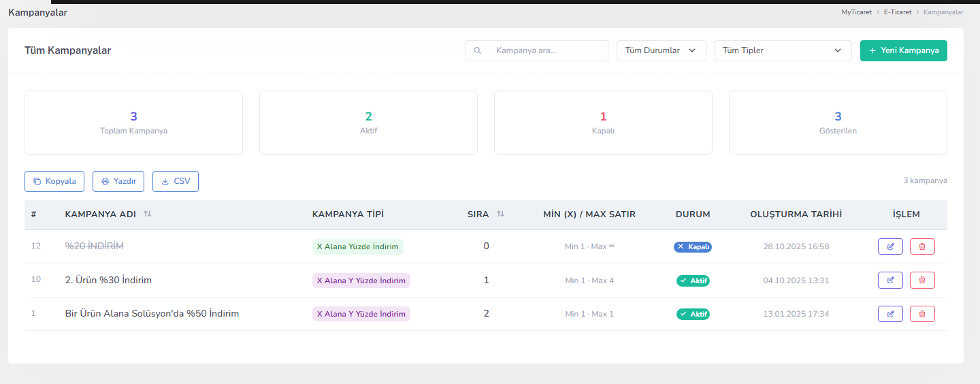
Task: Copy table with Kopyala button
Action: tap(54, 181)
